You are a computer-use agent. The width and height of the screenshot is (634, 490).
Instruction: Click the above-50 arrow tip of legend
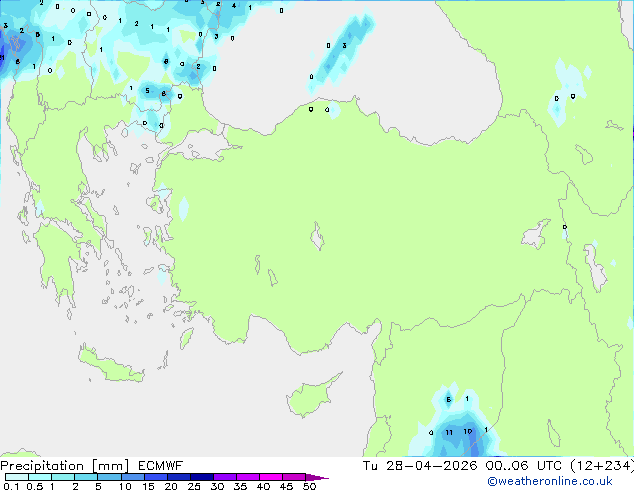pyautogui.click(x=317, y=477)
